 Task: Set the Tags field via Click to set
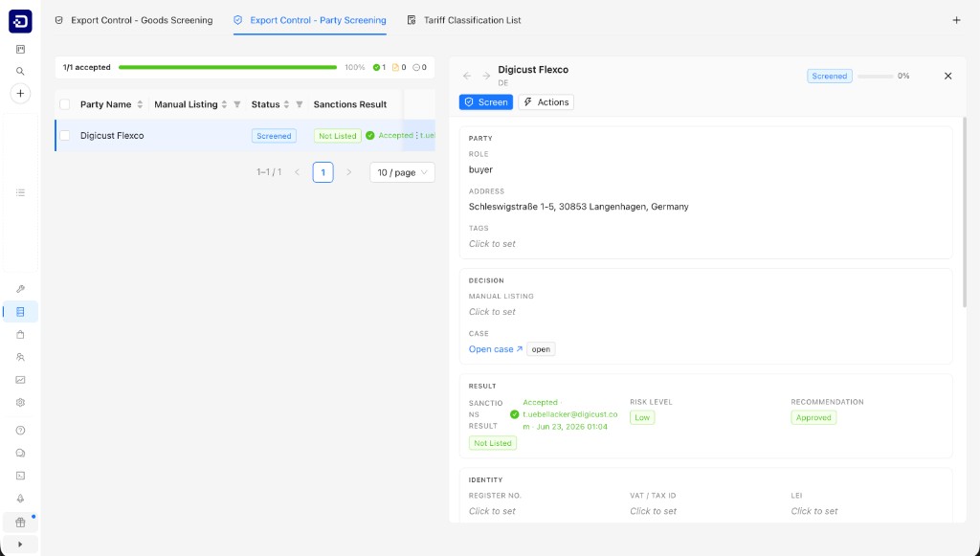coord(493,244)
